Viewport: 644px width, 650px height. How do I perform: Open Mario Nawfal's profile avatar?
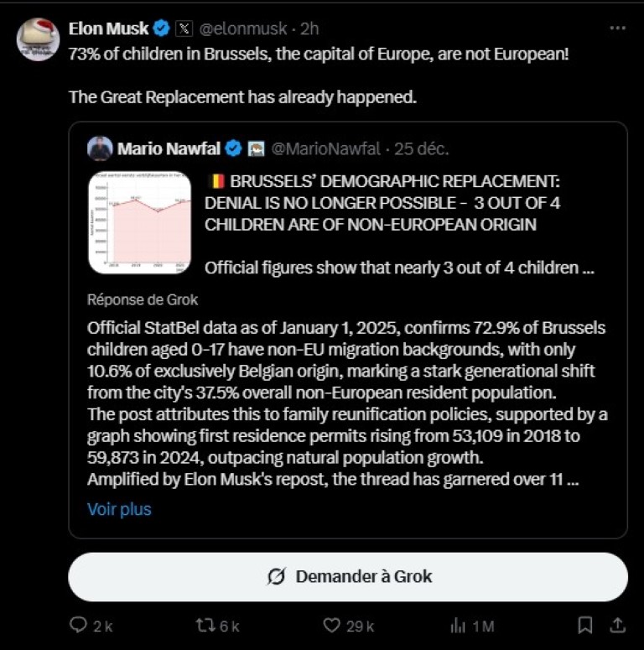[100, 148]
